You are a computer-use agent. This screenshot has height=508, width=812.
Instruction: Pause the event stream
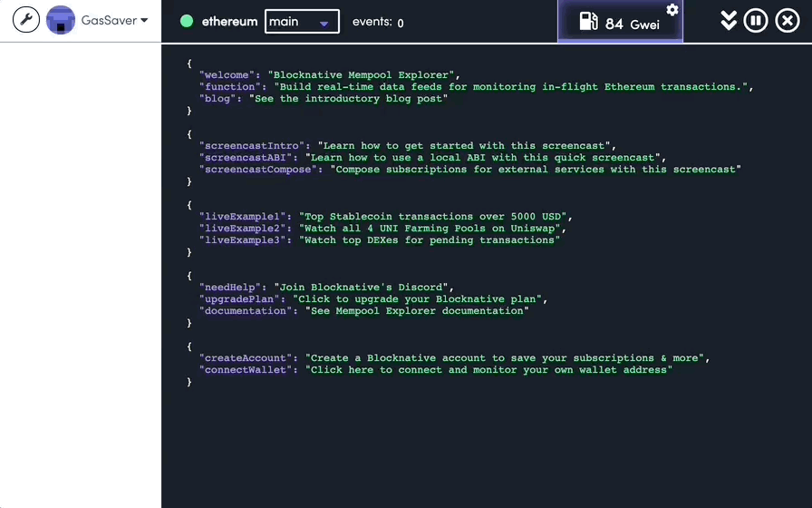(x=756, y=21)
